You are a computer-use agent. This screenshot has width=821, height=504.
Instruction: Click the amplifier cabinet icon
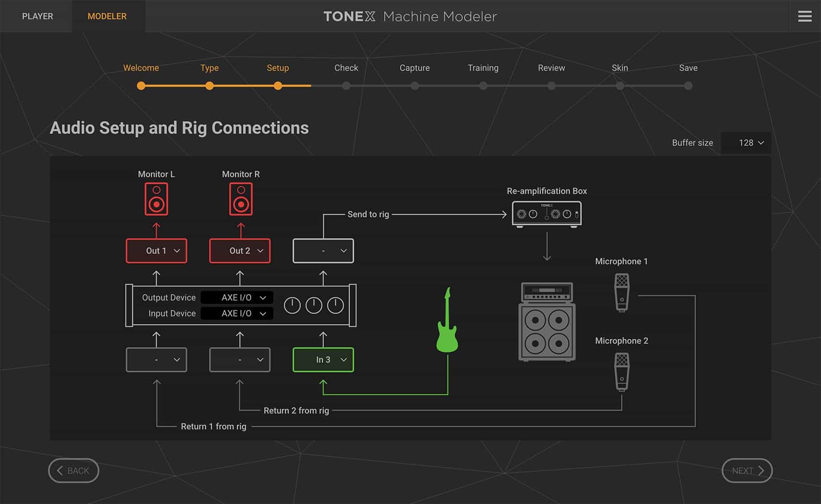[547, 322]
